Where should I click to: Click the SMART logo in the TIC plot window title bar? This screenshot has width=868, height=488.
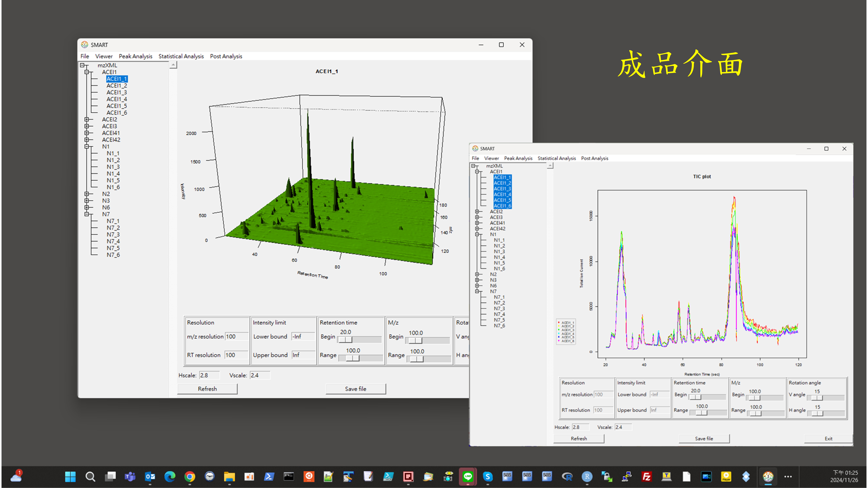click(x=475, y=149)
